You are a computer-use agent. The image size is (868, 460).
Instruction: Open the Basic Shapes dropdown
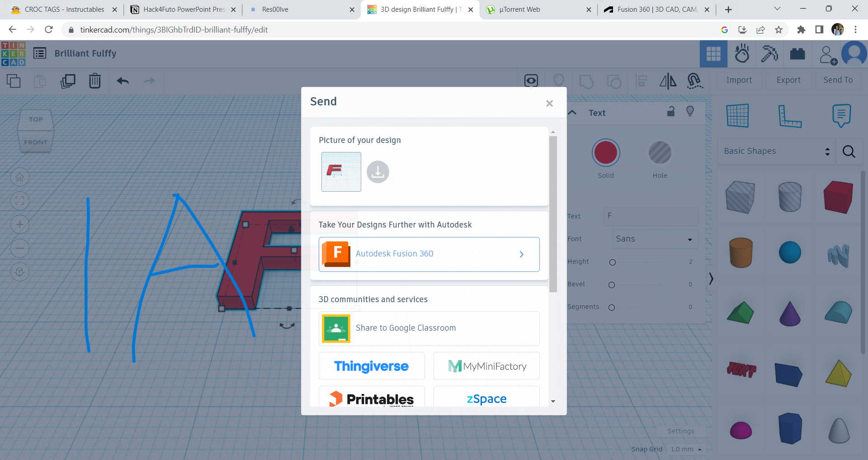(776, 151)
